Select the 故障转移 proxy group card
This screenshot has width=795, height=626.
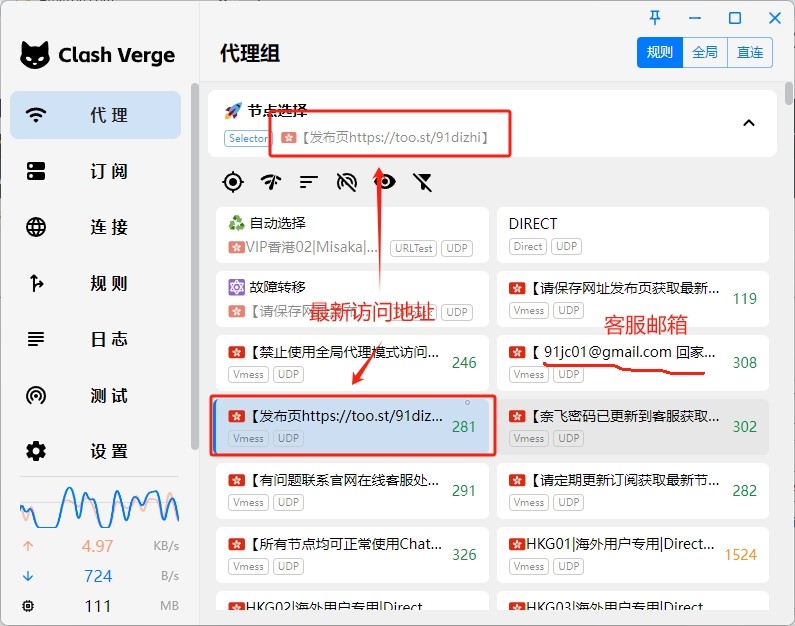click(352, 299)
